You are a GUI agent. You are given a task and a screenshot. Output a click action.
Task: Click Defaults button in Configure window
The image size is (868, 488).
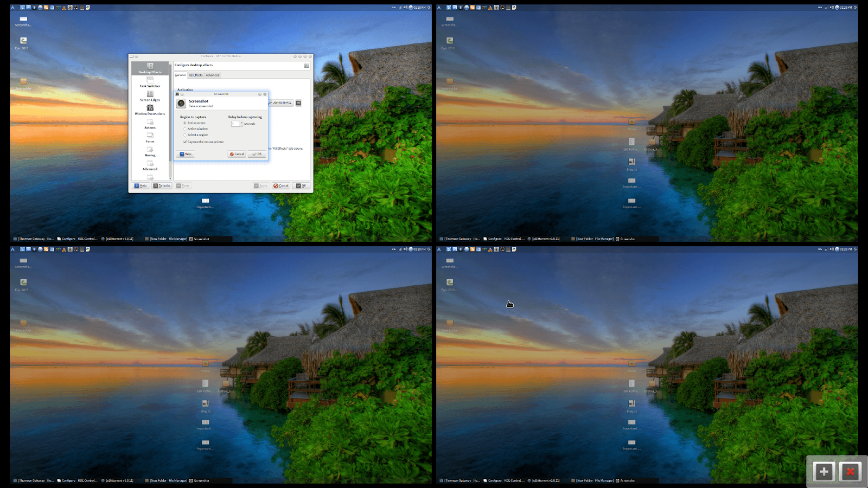pyautogui.click(x=162, y=185)
